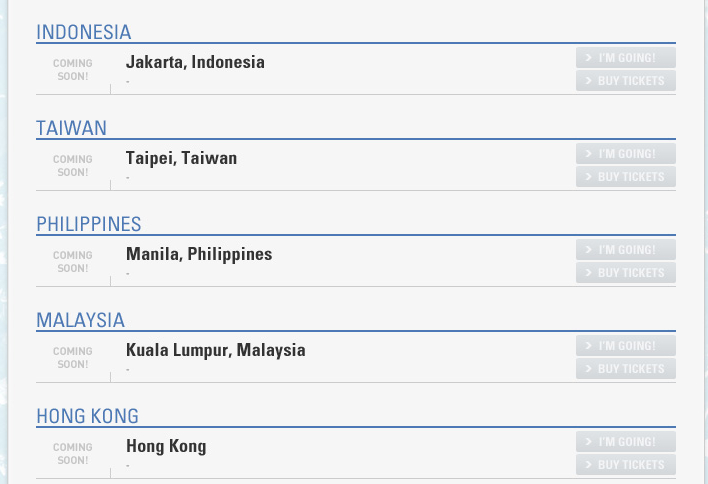Buy tickets for Kuala Lumpur, Malaysia
The width and height of the screenshot is (708, 484).
626,369
